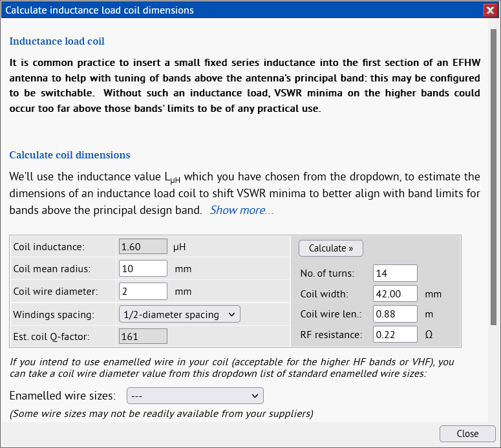Expand the Windings spacing dropdown

coord(180,314)
